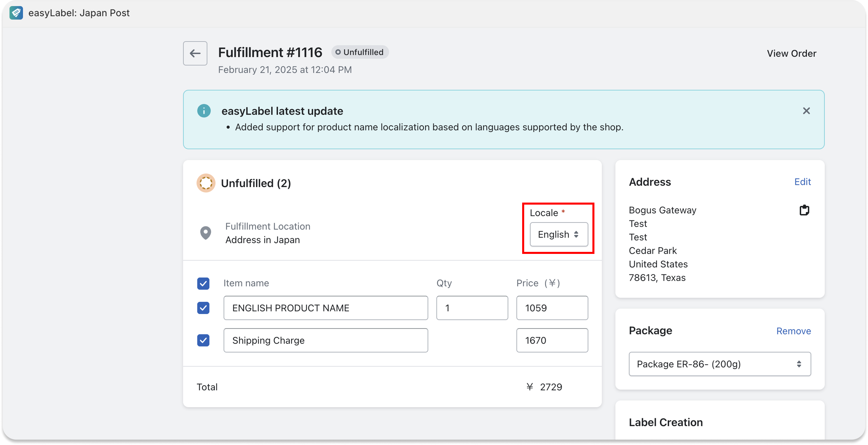Click the info icon in update banner
The height and width of the screenshot is (445, 868).
204,111
